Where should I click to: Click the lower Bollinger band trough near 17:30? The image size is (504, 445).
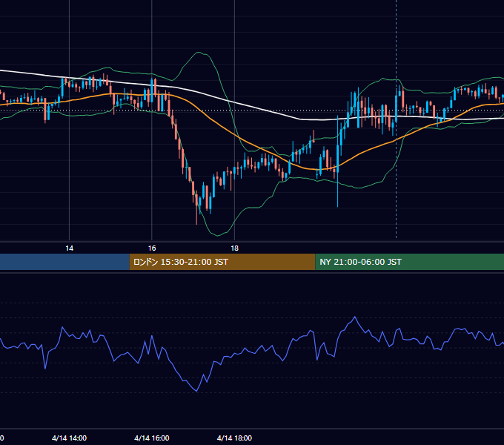tap(218, 235)
